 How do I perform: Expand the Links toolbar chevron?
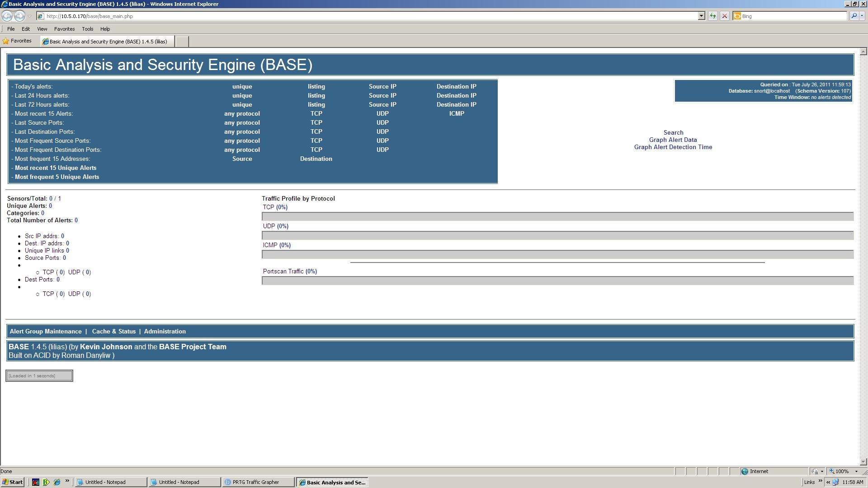[820, 481]
